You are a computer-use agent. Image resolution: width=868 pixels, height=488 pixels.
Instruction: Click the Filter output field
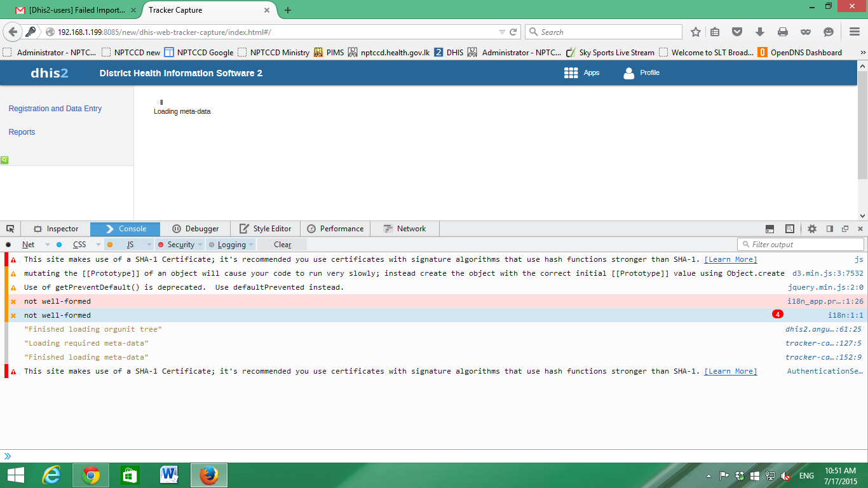click(801, 245)
